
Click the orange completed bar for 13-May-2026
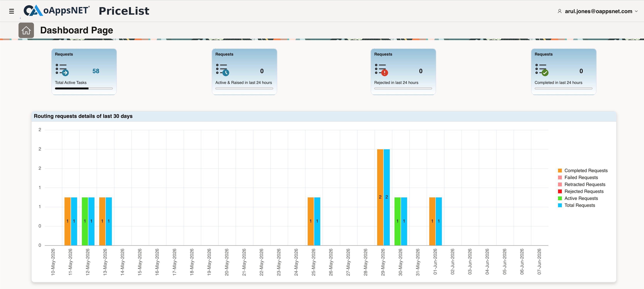tap(102, 221)
